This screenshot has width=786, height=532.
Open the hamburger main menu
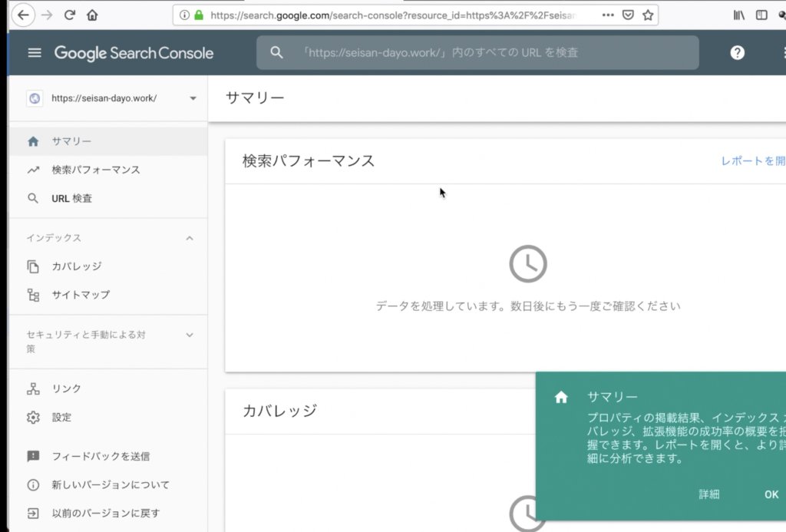(34, 53)
